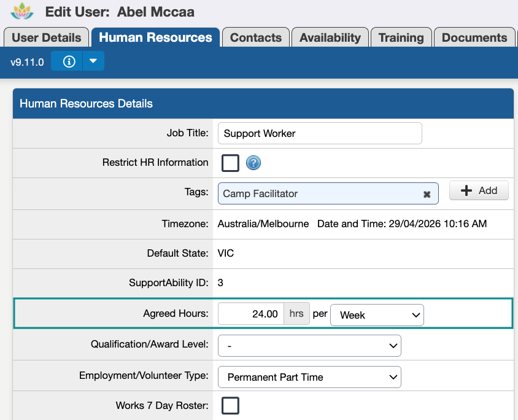Click into the Job Title field

click(319, 133)
